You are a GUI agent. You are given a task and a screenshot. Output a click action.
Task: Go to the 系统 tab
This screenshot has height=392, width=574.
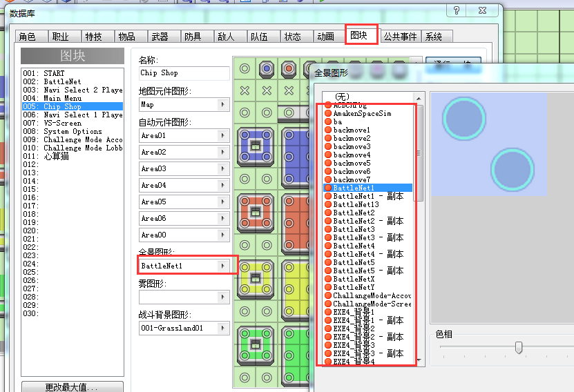(x=437, y=37)
